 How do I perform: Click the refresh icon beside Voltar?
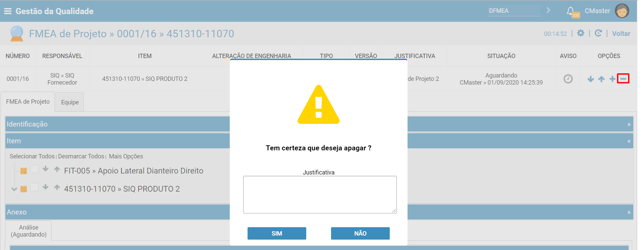pos(598,33)
